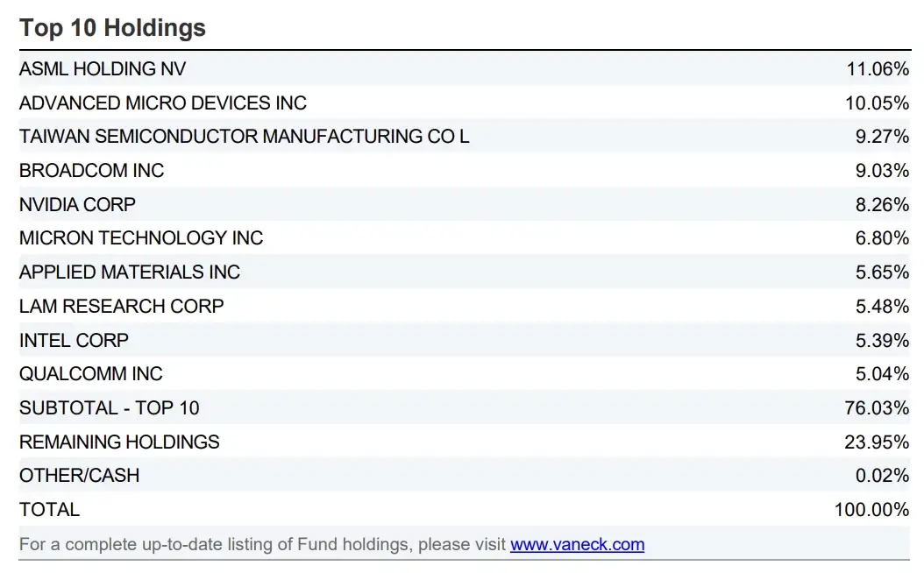Screen dimensions: 924x573
Task: Select the REMAINING HOLDINGS label
Action: tap(119, 442)
